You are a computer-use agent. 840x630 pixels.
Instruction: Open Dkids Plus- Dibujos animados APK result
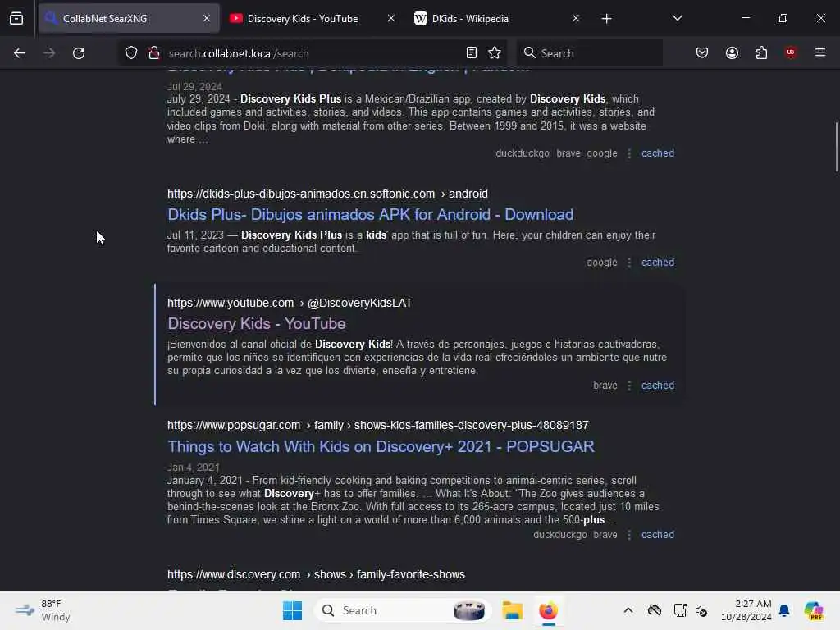(x=370, y=215)
